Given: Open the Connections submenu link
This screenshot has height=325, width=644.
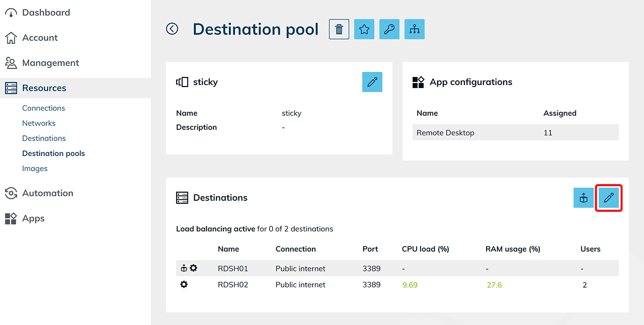Looking at the screenshot, I should pos(43,108).
